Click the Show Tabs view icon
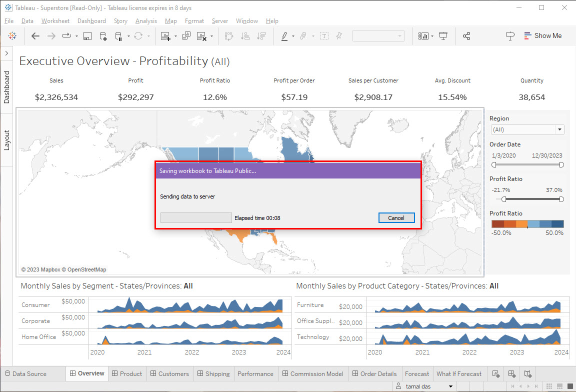 click(570, 386)
